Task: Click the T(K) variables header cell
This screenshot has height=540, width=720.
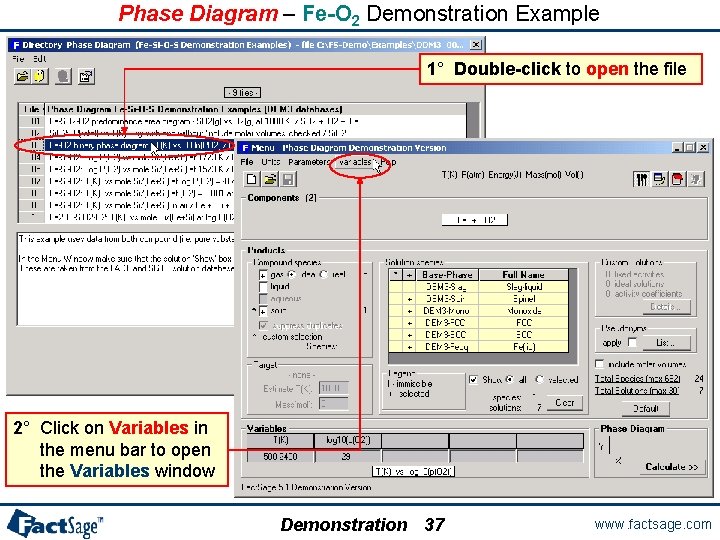Action: (281, 441)
